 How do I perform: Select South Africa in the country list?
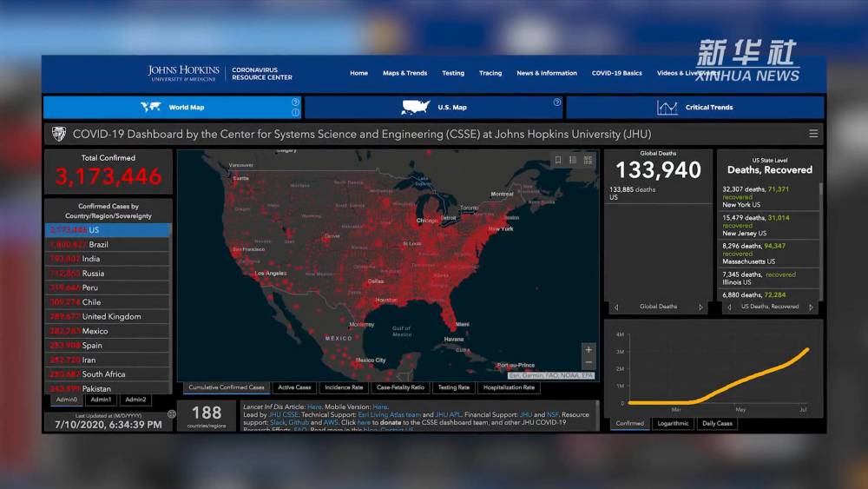(x=108, y=373)
